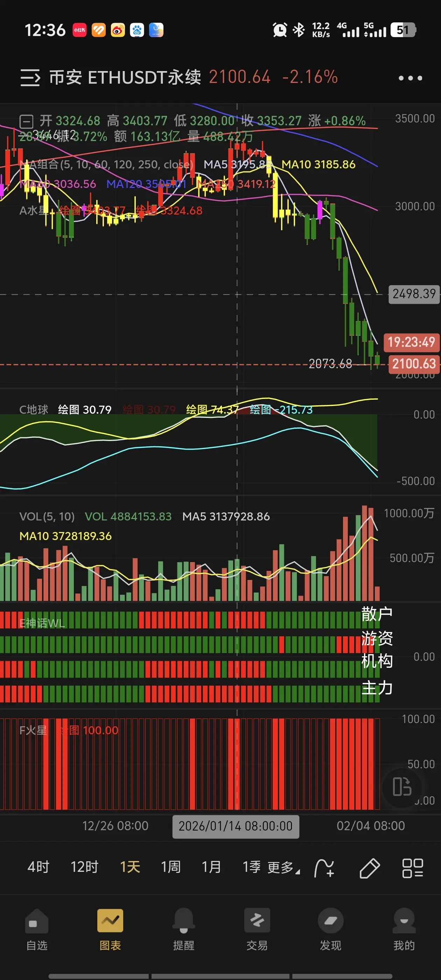Image resolution: width=441 pixels, height=980 pixels.
Task: Tap the MA10 3185.86 value
Action: tap(318, 164)
